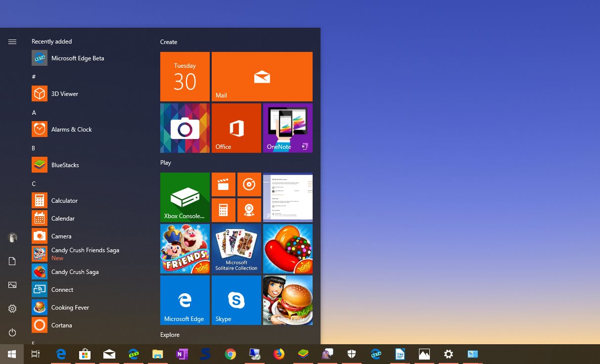Viewport: 600px width, 364px height.
Task: Launch the Office tile
Action: [236, 128]
